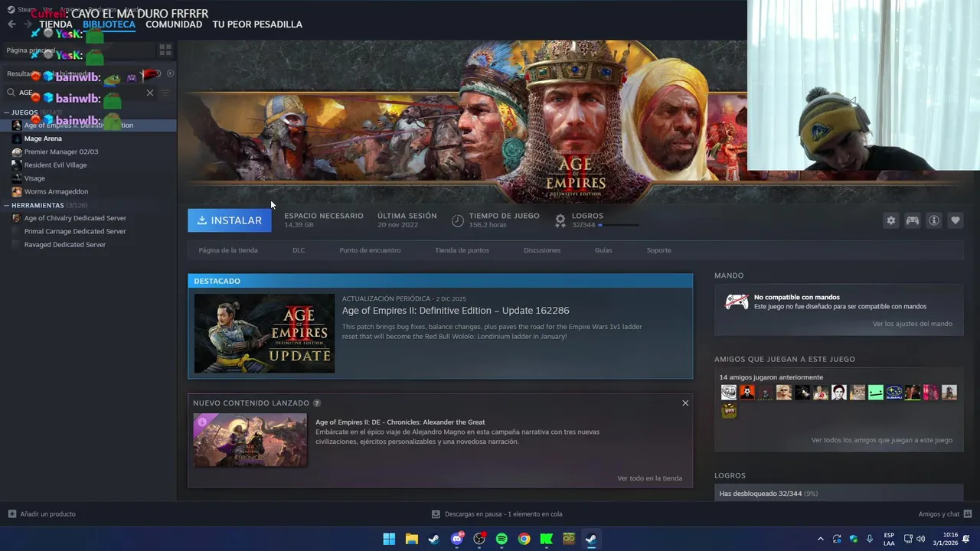The width and height of the screenshot is (980, 551).
Task: Open the controller layout icon
Action: (913, 220)
